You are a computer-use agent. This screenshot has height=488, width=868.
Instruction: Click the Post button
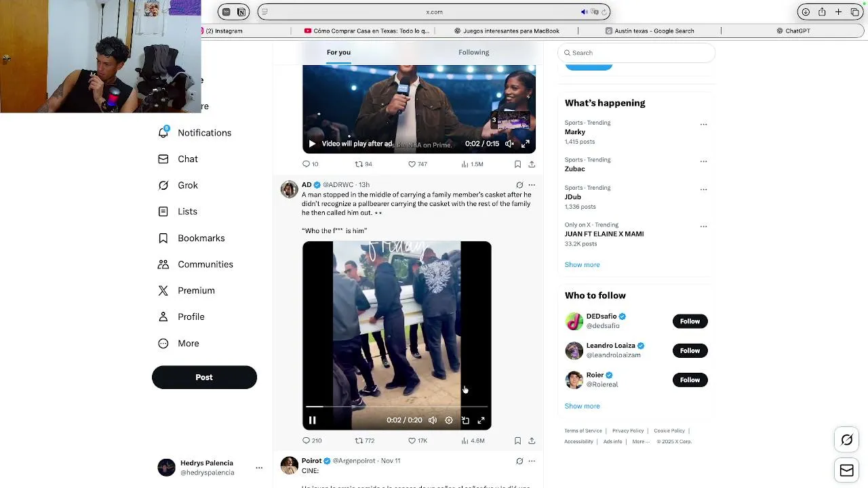(x=204, y=378)
